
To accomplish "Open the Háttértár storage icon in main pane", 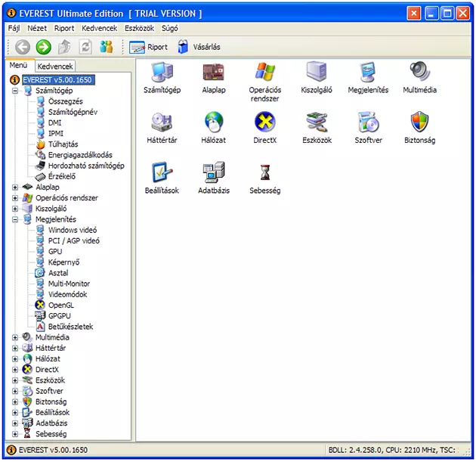I will pyautogui.click(x=162, y=122).
